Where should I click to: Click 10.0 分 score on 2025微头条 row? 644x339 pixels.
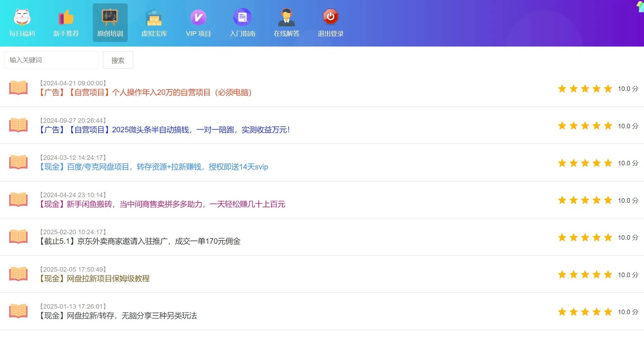point(628,126)
